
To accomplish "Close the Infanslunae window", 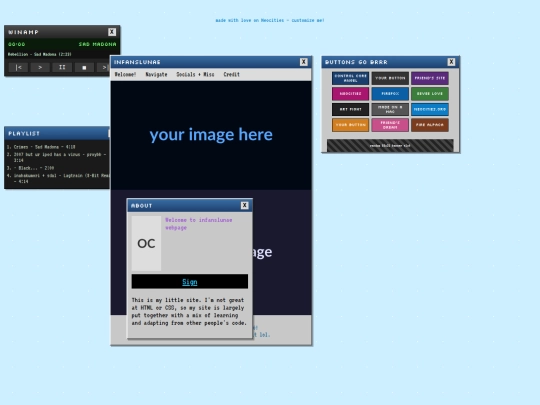I will tap(303, 62).
